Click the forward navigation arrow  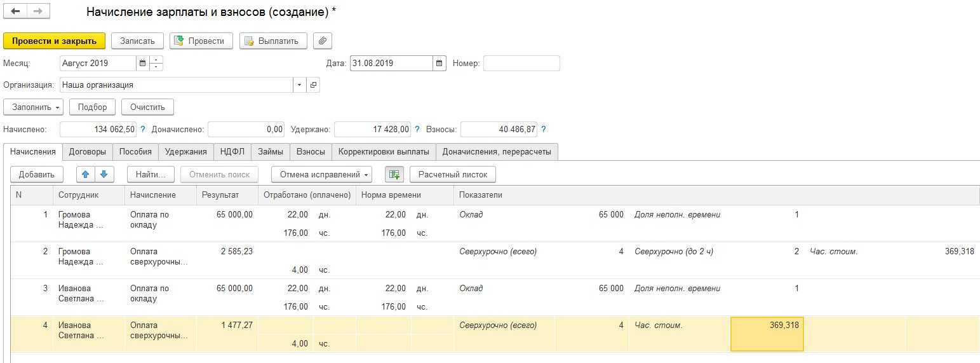[37, 11]
